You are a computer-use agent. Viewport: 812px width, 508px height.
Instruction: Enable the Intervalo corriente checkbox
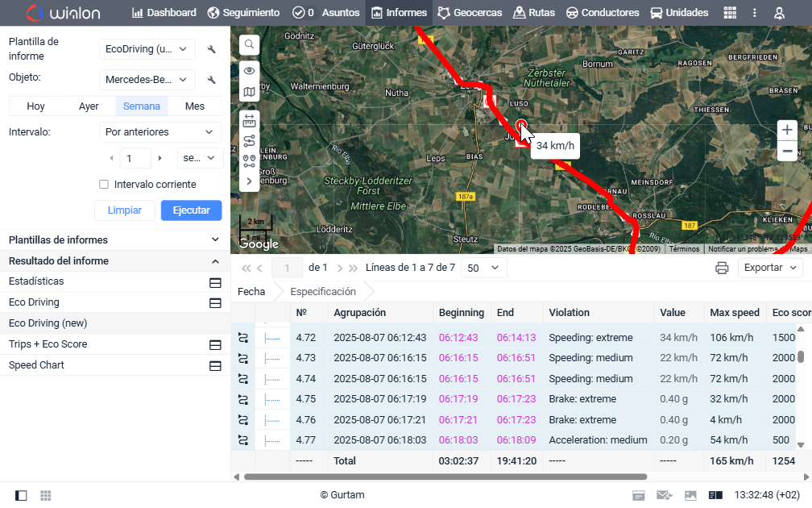104,185
